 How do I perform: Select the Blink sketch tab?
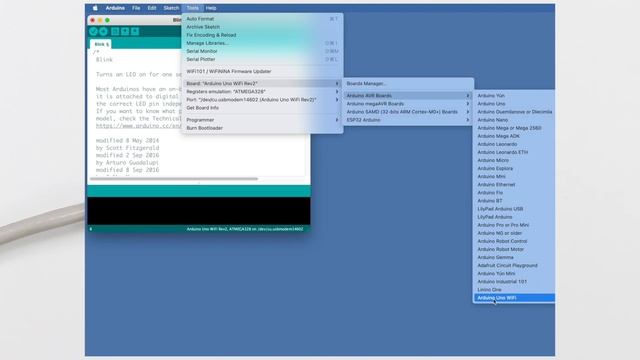101,44
